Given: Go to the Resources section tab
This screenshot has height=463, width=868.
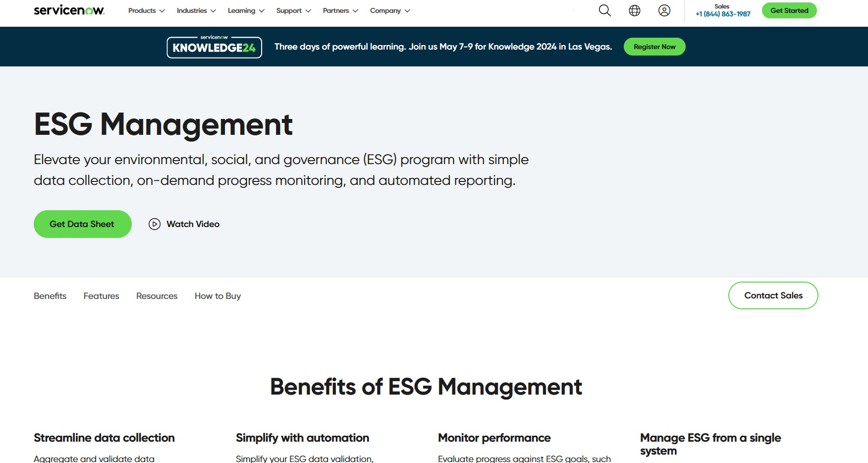Looking at the screenshot, I should 157,296.
